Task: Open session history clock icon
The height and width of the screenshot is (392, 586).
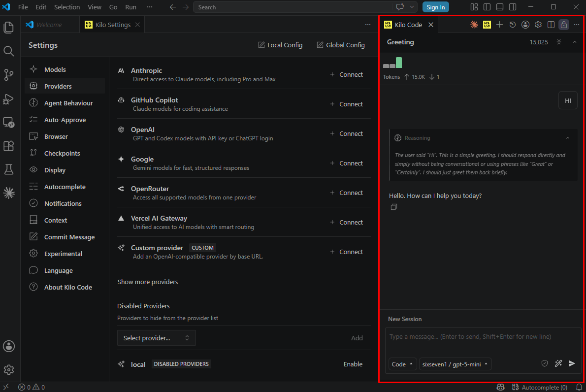Action: tap(512, 25)
